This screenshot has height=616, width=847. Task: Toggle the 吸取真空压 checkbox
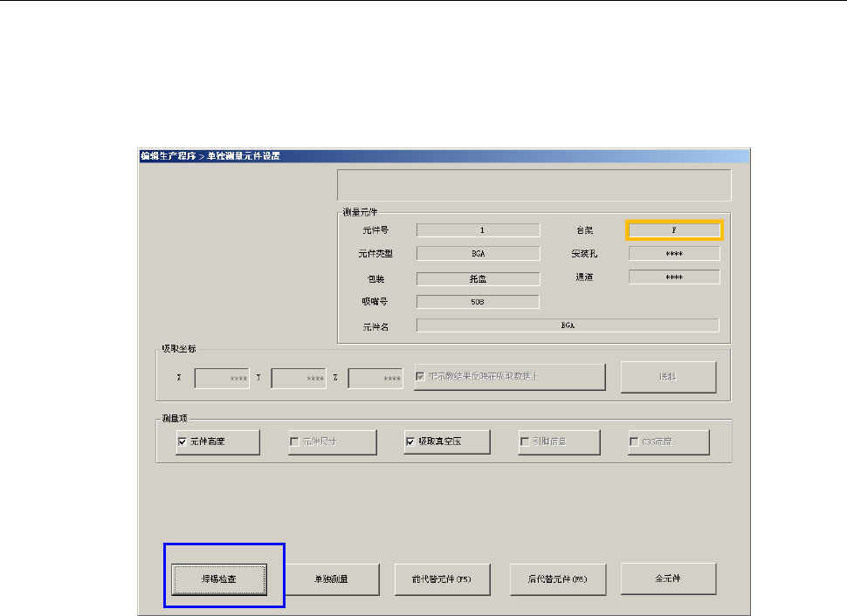(410, 442)
